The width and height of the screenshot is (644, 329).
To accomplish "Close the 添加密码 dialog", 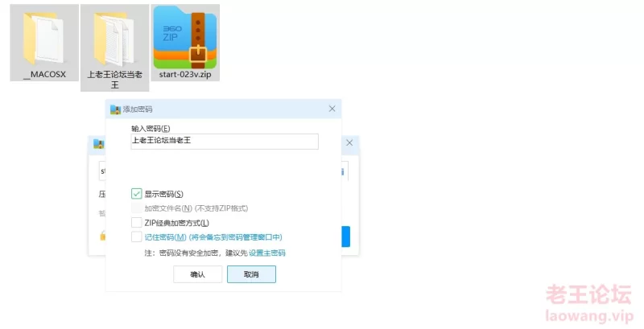I will (x=332, y=109).
